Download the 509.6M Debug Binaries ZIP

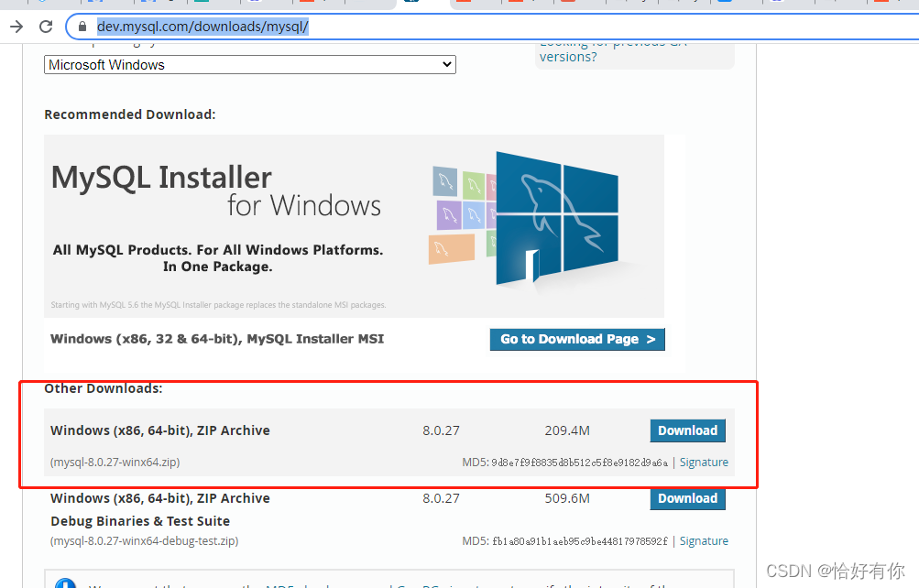(687, 498)
